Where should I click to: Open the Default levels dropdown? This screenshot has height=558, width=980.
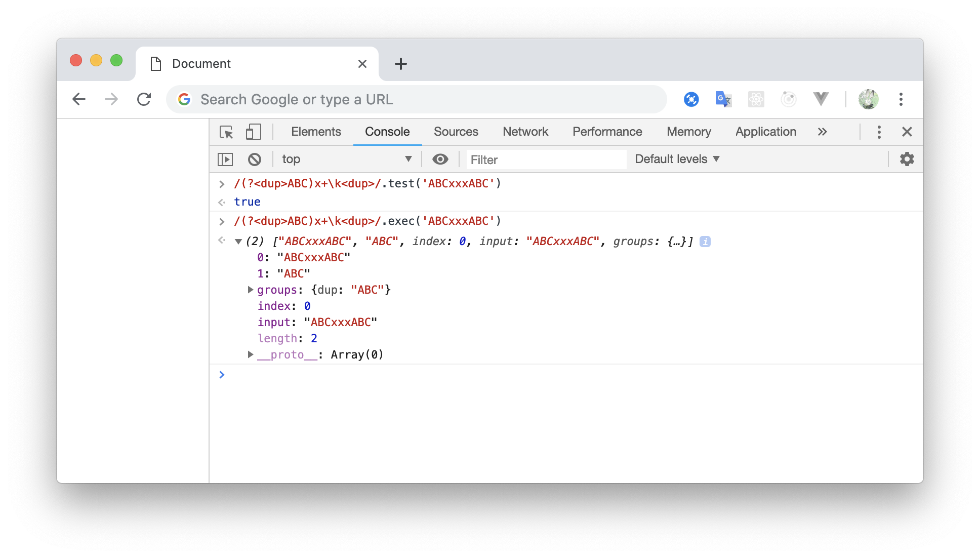coord(677,159)
